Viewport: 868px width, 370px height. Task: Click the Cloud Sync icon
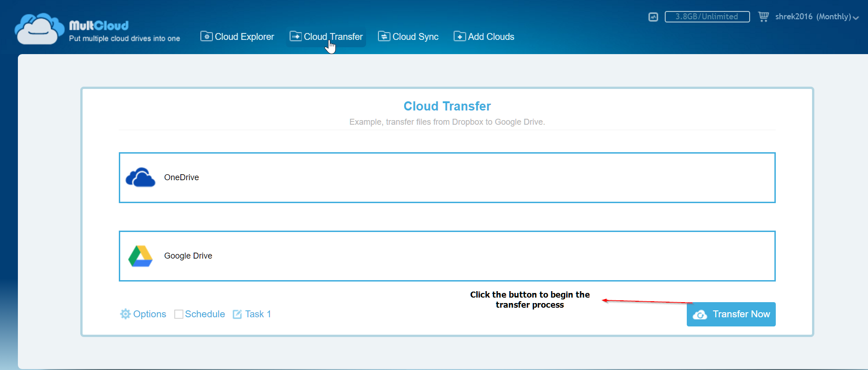384,36
